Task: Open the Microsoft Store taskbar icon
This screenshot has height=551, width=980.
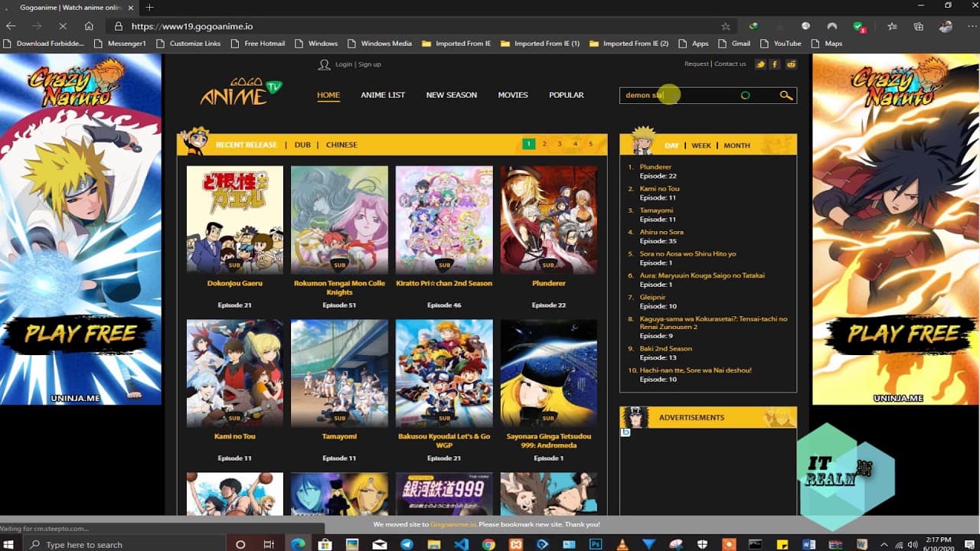Action: click(325, 544)
